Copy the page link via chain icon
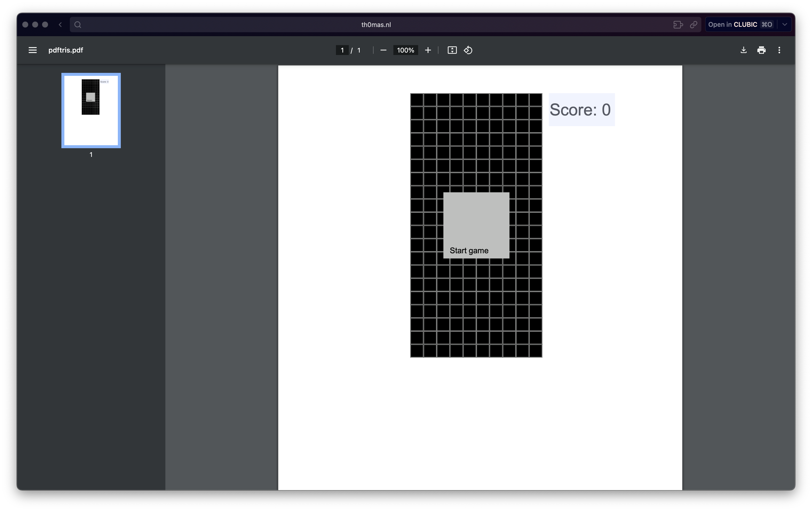Viewport: 812px width, 511px height. [693, 24]
